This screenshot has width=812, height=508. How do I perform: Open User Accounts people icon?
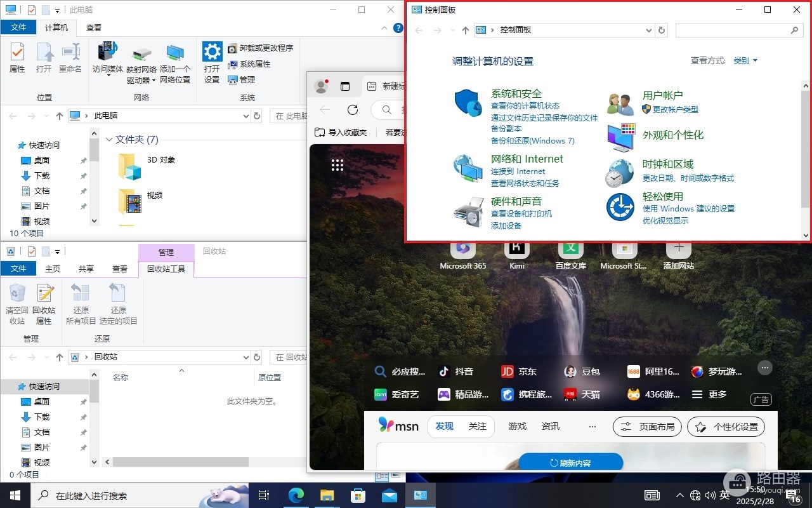tap(620, 103)
